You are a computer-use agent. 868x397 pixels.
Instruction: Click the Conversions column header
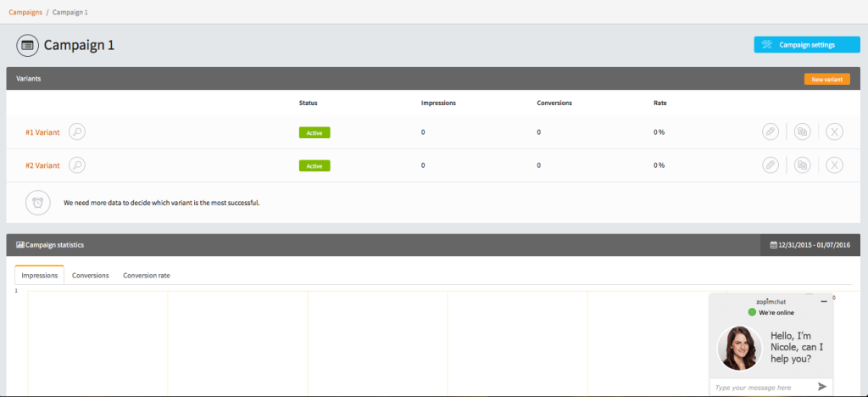[554, 103]
